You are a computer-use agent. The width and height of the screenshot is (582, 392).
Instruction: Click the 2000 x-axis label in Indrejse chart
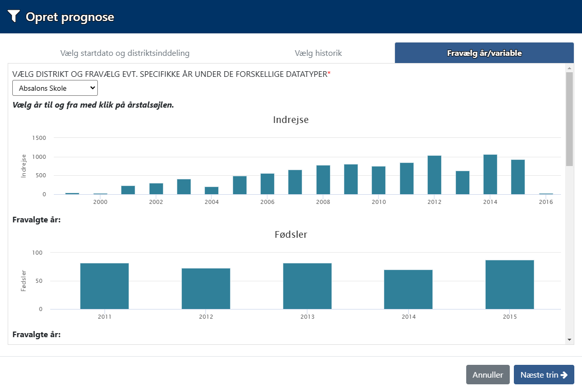(100, 202)
